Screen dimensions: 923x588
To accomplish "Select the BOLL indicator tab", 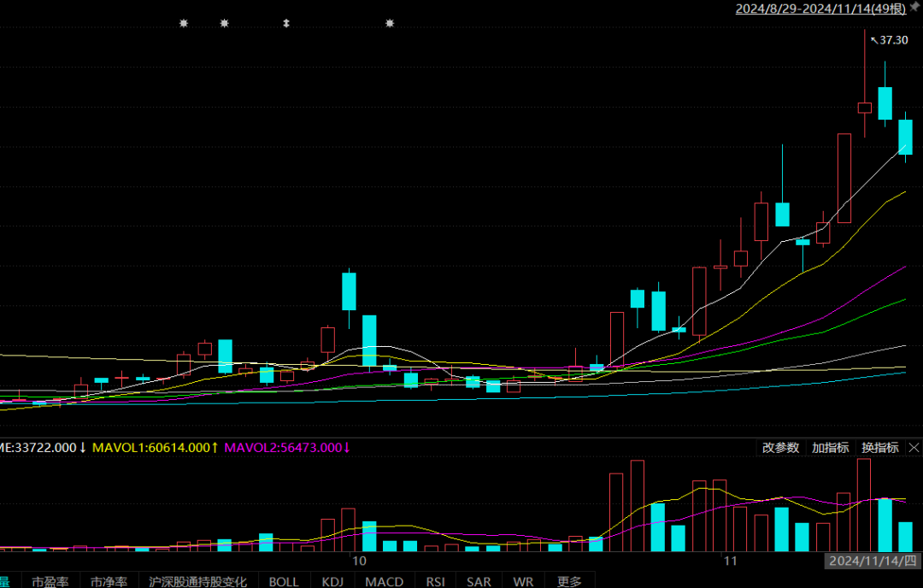I will 284,581.
